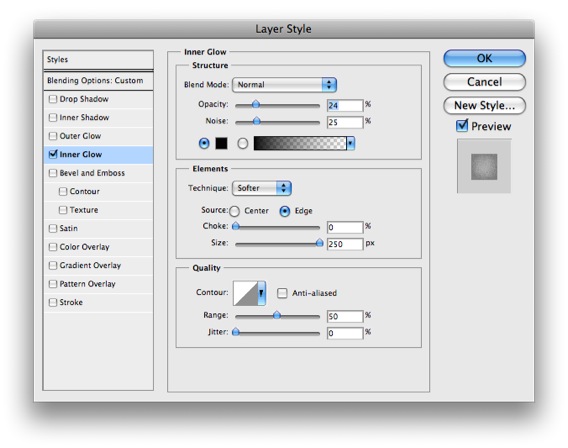Enable the Pattern Overlay checkbox
Screen dimensions: 568x448
click(x=53, y=284)
